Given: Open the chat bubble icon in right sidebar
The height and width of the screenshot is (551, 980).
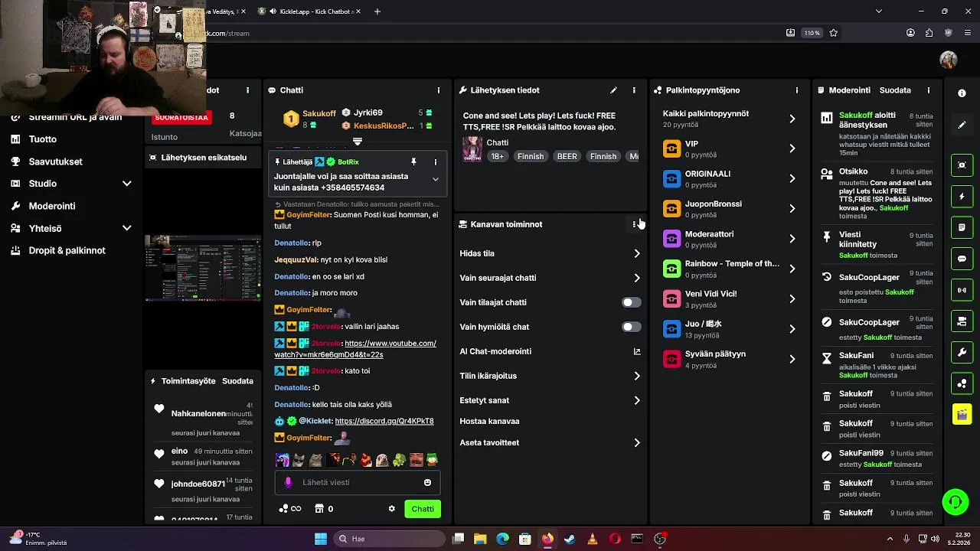Looking at the screenshot, I should coord(962,259).
